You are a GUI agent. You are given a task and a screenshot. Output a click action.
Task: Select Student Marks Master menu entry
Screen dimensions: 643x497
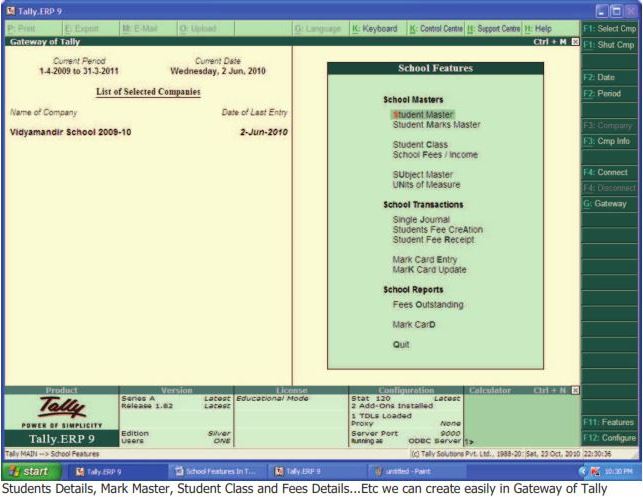click(436, 125)
